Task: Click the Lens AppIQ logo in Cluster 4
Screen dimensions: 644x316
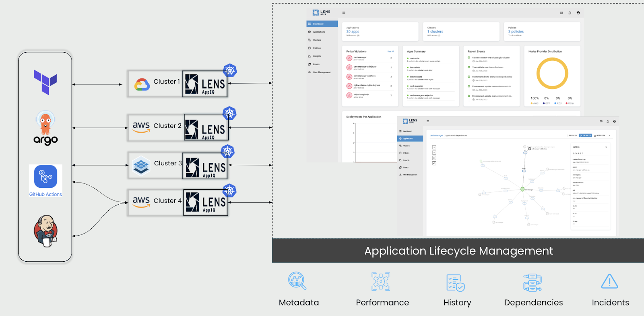Action: pyautogui.click(x=206, y=203)
